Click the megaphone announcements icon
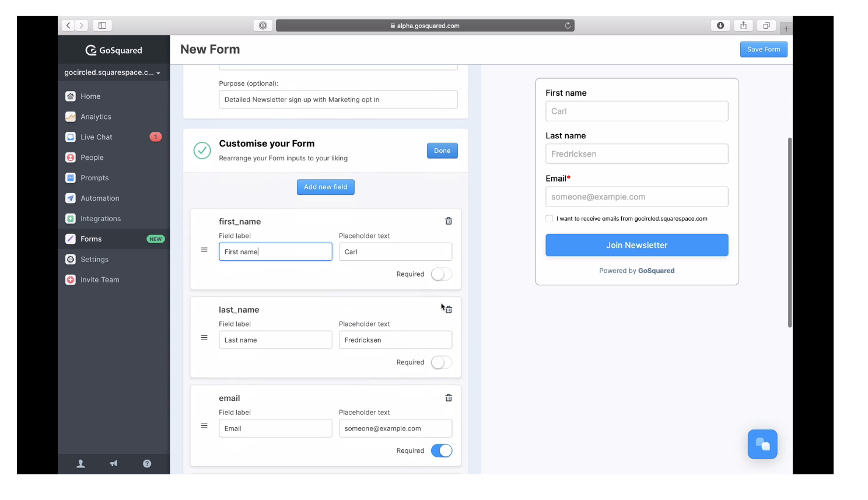The image size is (868, 500). tap(114, 464)
